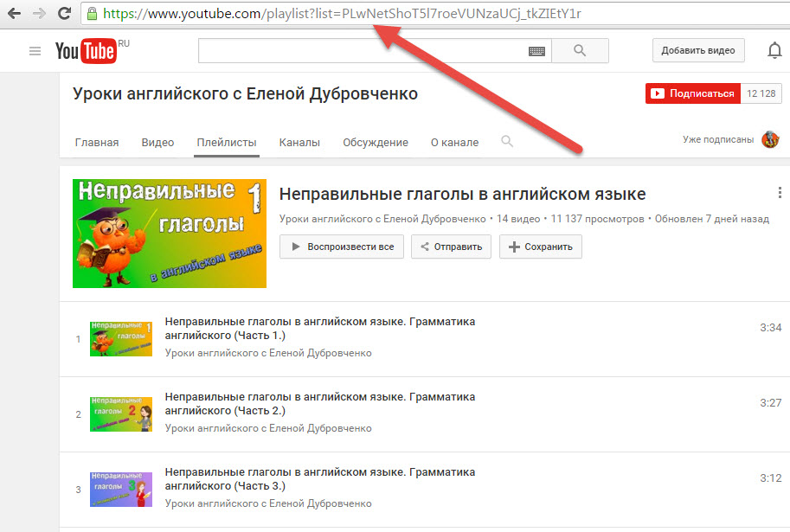Click channel name under video Часть 2
The height and width of the screenshot is (532, 790).
[x=268, y=428]
